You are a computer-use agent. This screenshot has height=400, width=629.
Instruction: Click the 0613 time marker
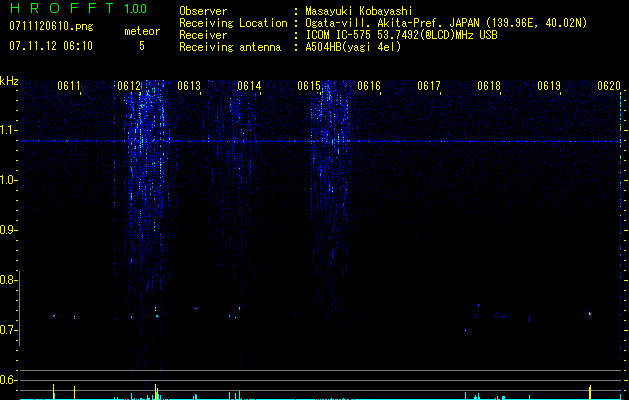(189, 86)
